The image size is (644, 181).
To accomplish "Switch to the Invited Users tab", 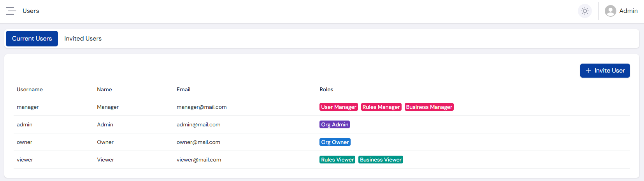I will [x=83, y=39].
